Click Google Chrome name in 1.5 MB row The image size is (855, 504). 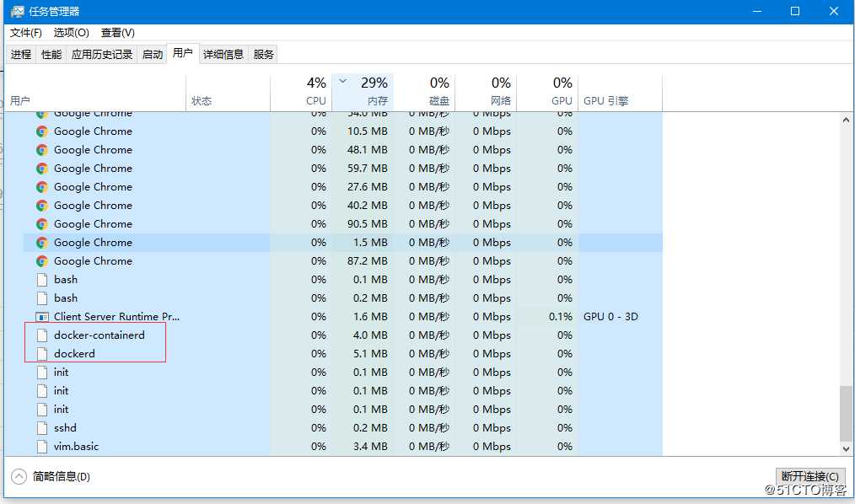94,243
